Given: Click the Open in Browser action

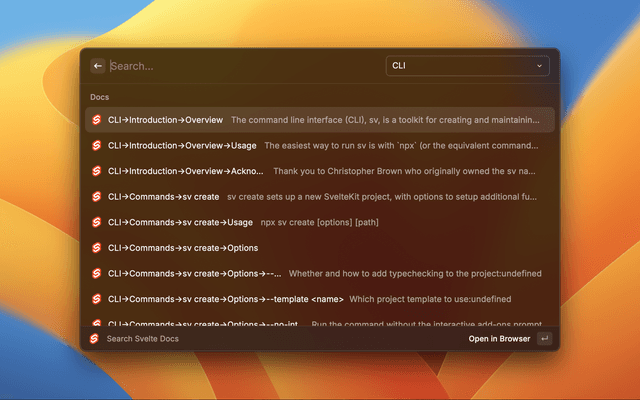Looking at the screenshot, I should click(x=499, y=339).
